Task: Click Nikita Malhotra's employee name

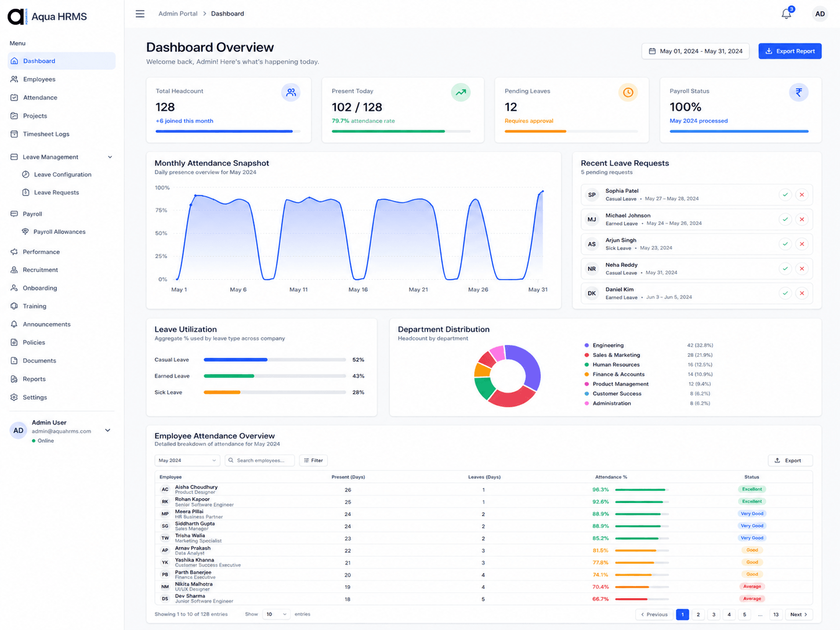Action: [194, 584]
